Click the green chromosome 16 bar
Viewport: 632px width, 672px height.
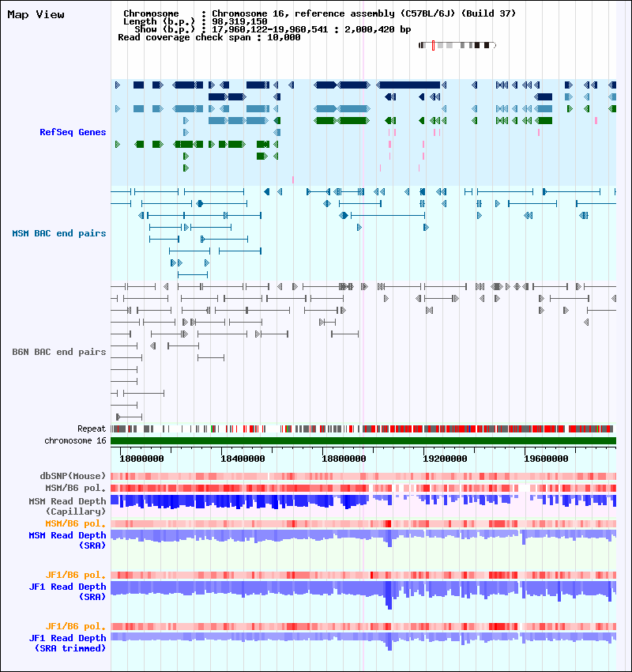363,440
